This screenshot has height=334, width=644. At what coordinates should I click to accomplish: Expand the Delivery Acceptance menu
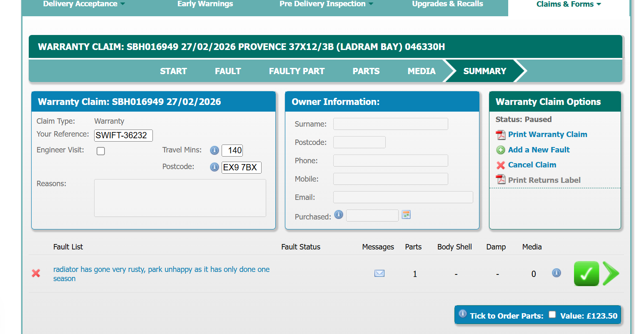pos(84,4)
